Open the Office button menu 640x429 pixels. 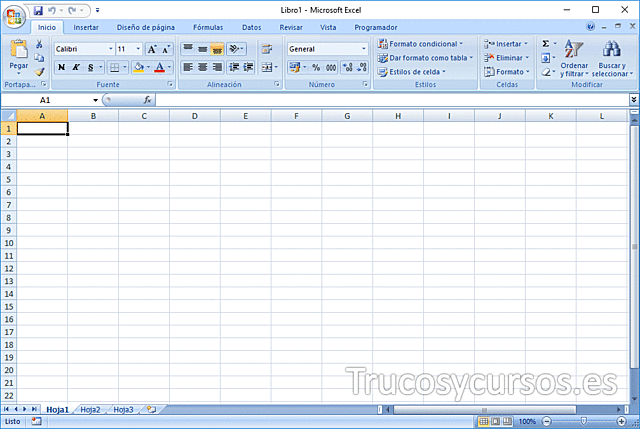(14, 17)
